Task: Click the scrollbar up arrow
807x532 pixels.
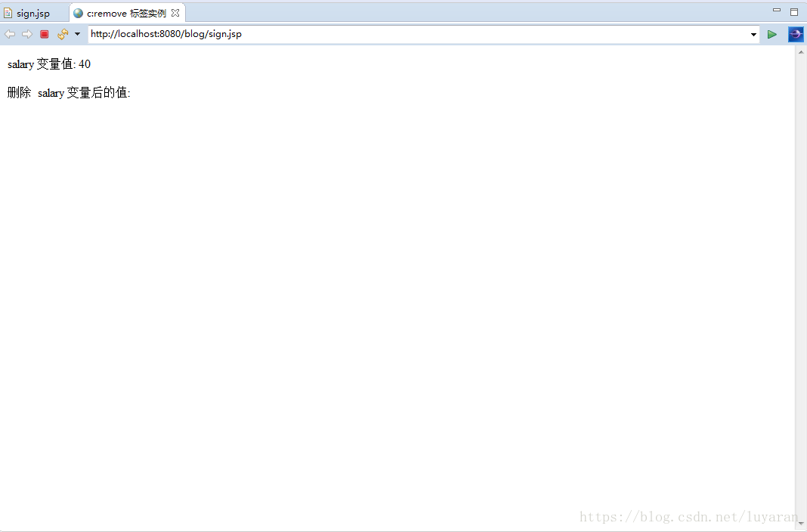Action: point(801,52)
